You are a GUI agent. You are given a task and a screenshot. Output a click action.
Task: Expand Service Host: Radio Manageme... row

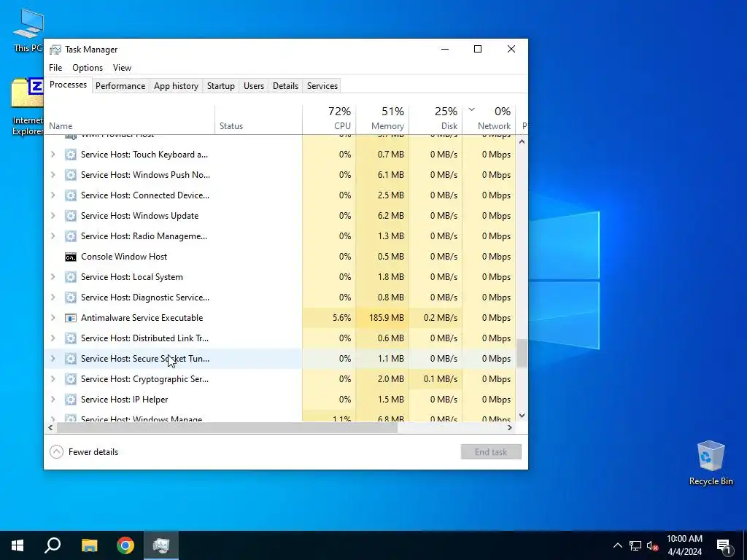[53, 236]
